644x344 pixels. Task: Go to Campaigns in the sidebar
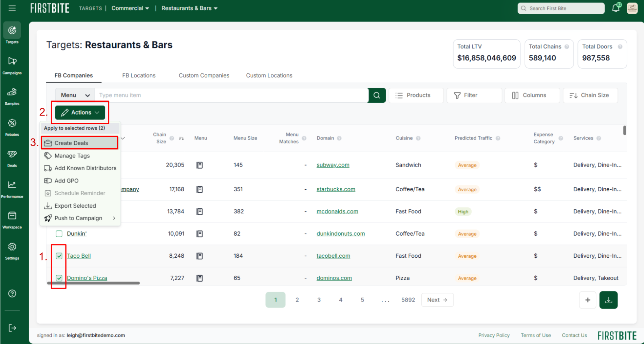12,65
